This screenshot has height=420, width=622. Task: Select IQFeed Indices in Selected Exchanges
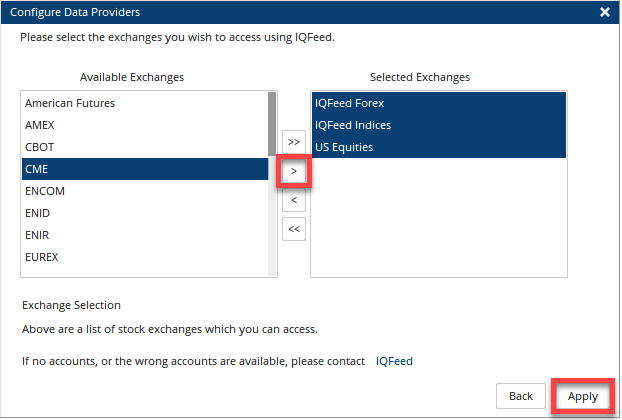(439, 125)
